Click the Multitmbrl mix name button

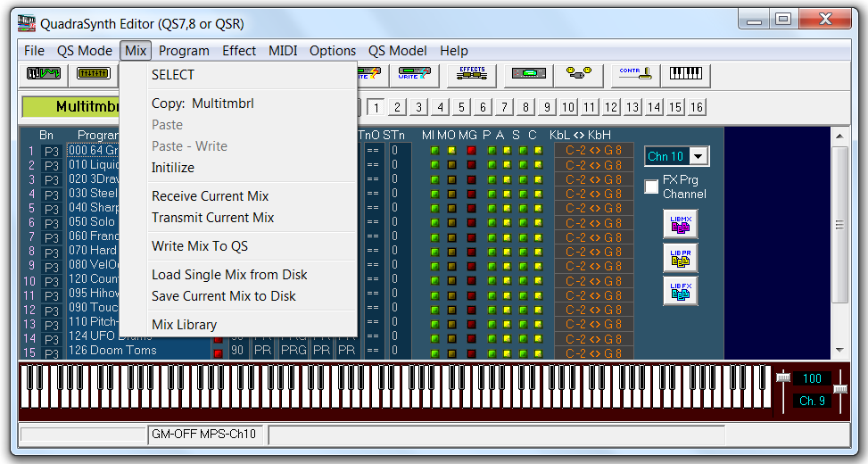pyautogui.click(x=80, y=106)
